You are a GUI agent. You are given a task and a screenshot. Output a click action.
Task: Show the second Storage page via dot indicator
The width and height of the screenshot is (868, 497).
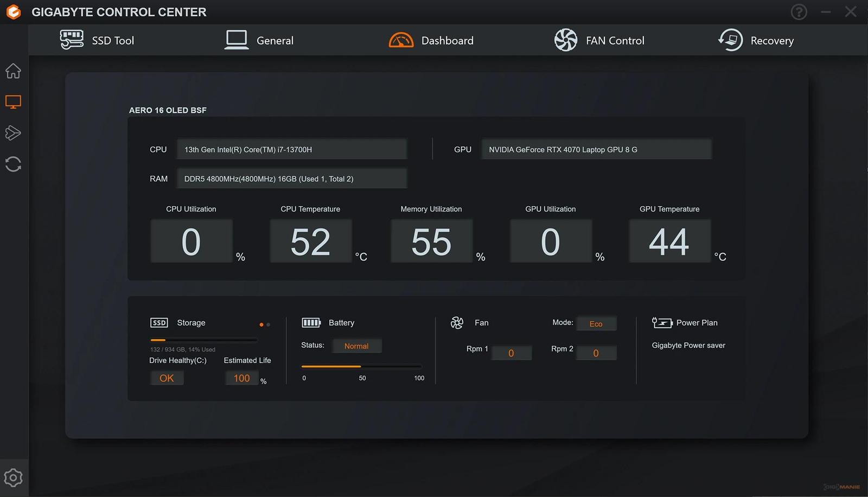pyautogui.click(x=269, y=324)
